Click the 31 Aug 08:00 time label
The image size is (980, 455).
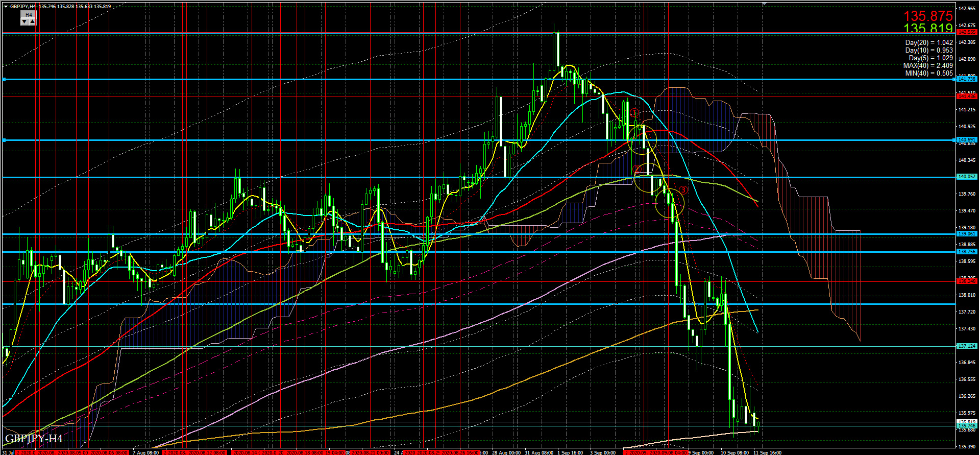click(539, 452)
